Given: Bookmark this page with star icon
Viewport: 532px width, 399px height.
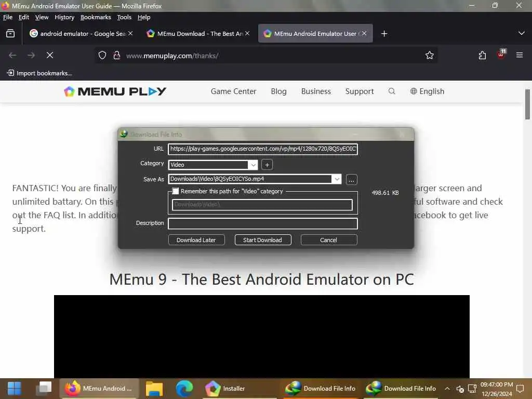Looking at the screenshot, I should [x=430, y=55].
